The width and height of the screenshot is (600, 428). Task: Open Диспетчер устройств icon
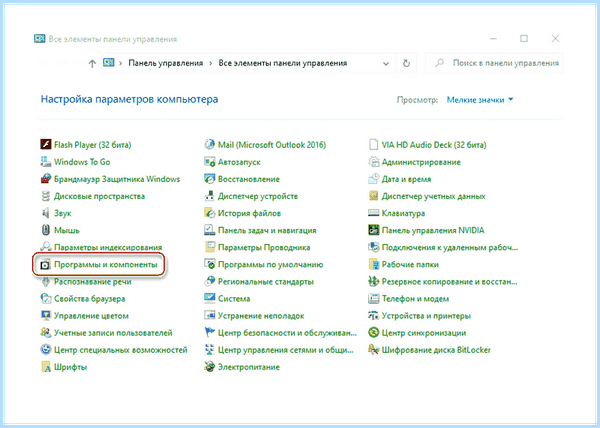pyautogui.click(x=209, y=196)
